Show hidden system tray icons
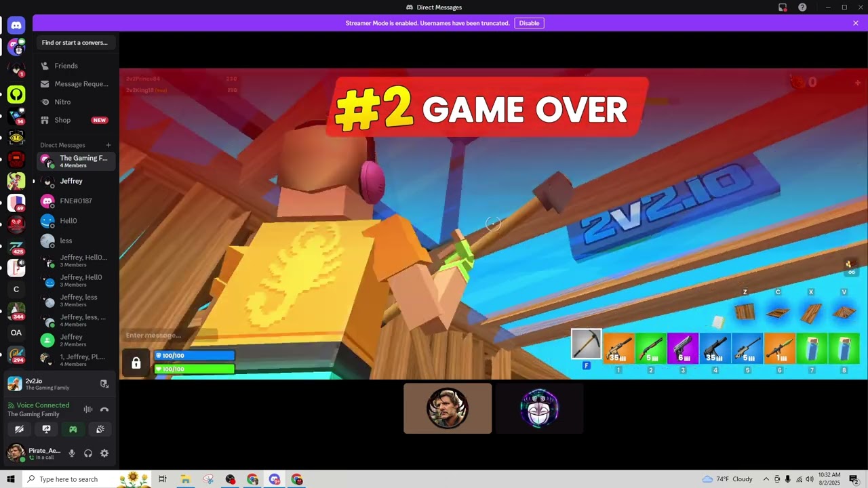The height and width of the screenshot is (488, 868). coord(766,479)
